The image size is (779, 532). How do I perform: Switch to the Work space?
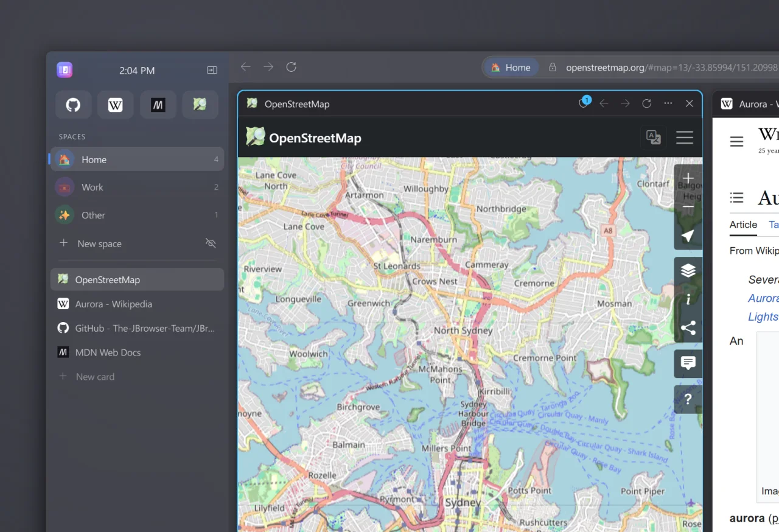[137, 187]
